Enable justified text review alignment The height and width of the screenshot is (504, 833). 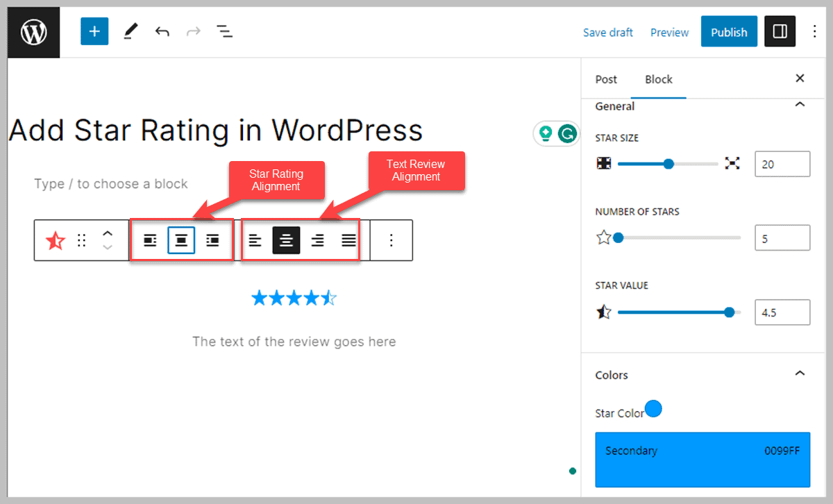tap(347, 240)
